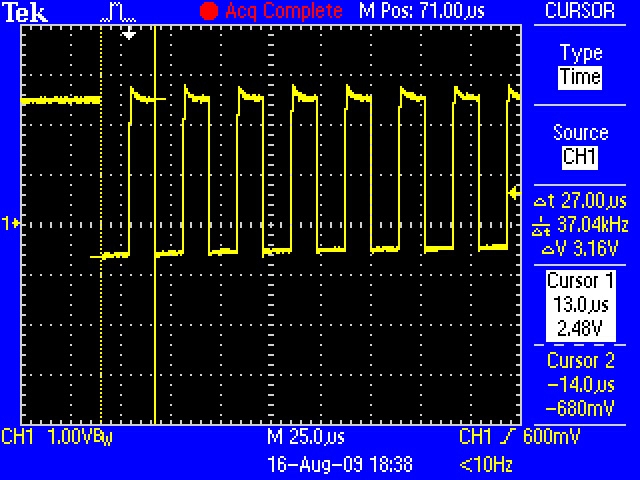The height and width of the screenshot is (480, 640).
Task: Click the red Acq Complete status dot
Action: pyautogui.click(x=208, y=12)
